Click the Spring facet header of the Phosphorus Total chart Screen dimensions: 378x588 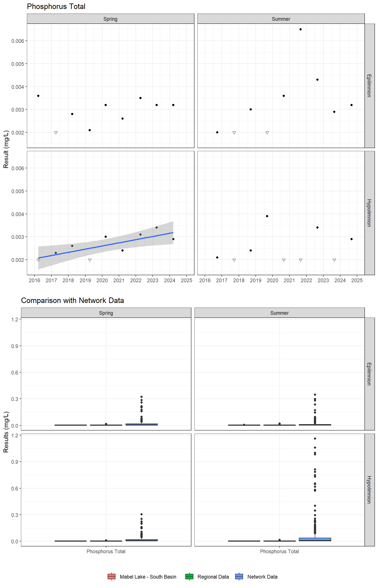(x=110, y=19)
